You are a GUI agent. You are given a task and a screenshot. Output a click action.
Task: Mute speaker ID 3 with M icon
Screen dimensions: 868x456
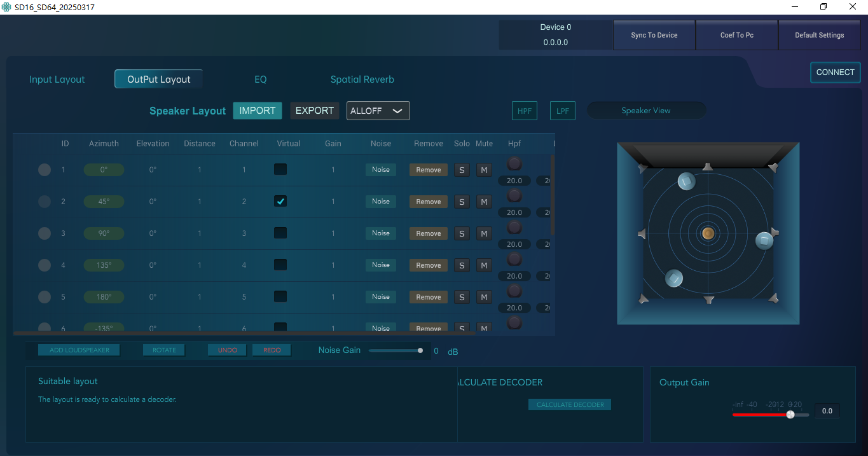484,233
